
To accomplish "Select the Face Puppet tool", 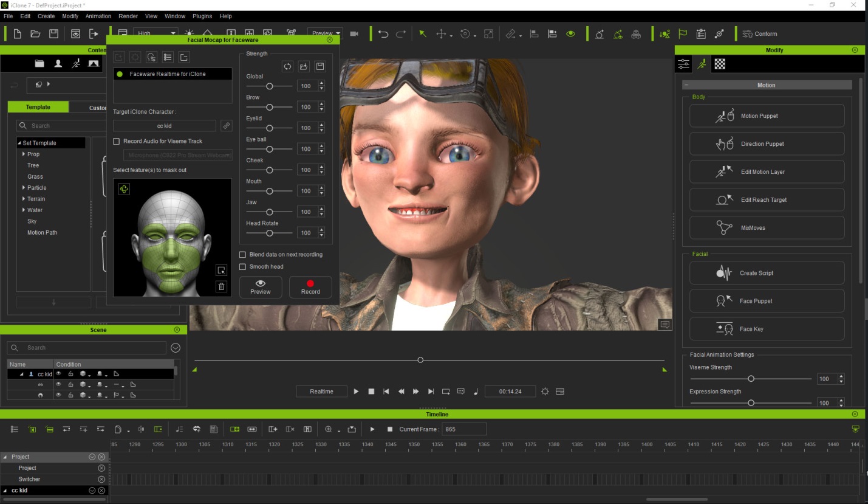I will pos(767,300).
